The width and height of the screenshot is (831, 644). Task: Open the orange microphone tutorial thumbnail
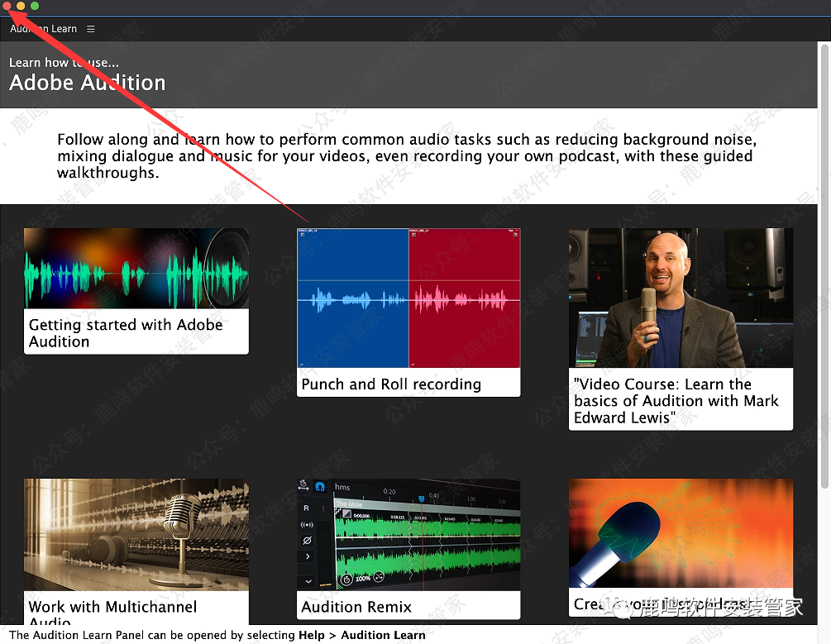[x=681, y=532]
